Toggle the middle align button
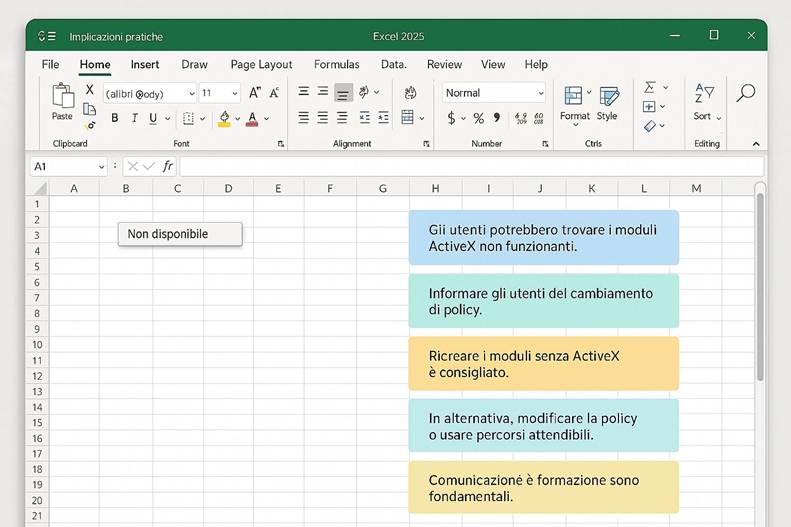Viewport: 791px width, 527px height. pyautogui.click(x=343, y=92)
